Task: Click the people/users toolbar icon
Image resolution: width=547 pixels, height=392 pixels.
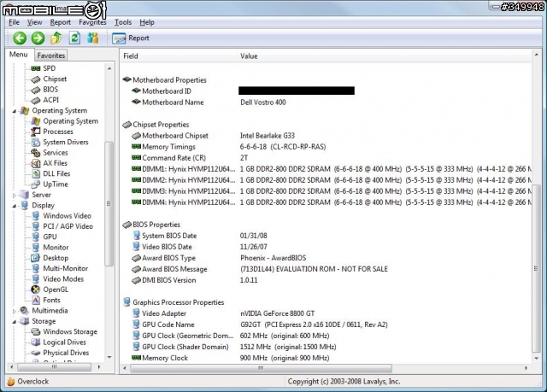Action: click(93, 38)
